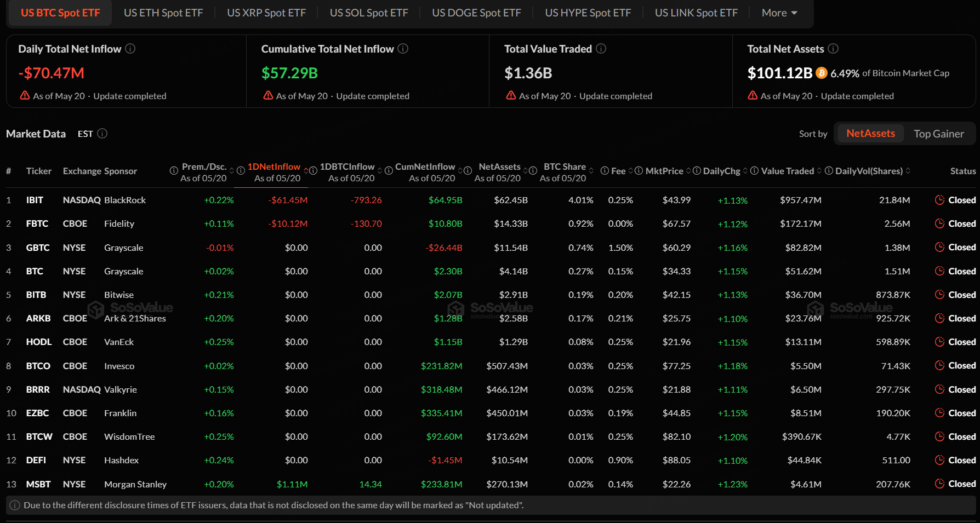Open the info icon next to EST
The height and width of the screenshot is (523, 980).
point(102,134)
